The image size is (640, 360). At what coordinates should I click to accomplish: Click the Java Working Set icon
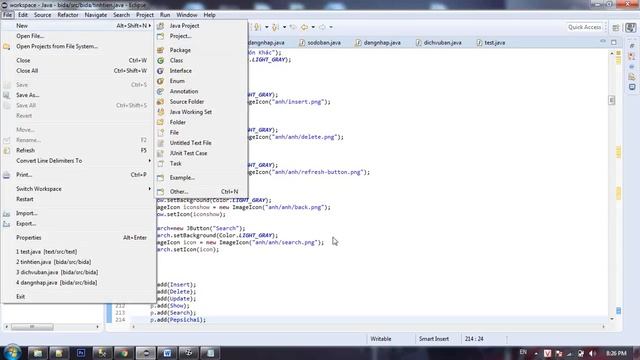point(160,112)
